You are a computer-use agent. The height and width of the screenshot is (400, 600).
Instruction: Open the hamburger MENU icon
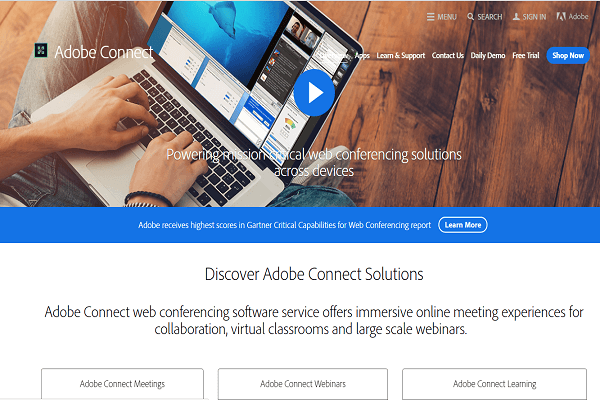tap(430, 17)
